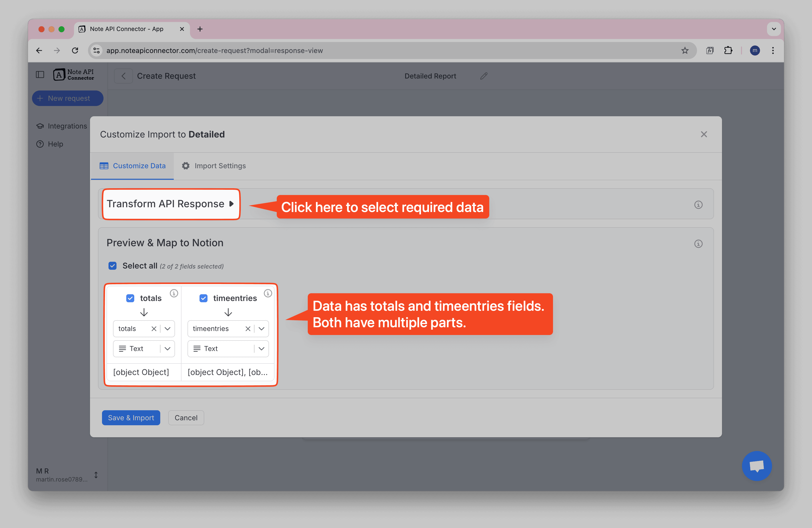Screen dimensions: 812x528
Task: Uncheck the Select all checkbox
Action: [x=112, y=266]
